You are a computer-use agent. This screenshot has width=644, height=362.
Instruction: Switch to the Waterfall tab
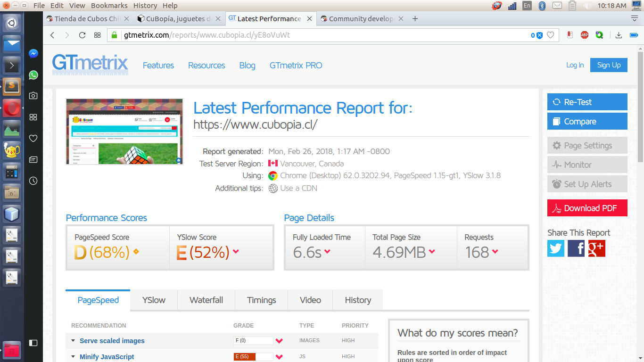point(206,300)
